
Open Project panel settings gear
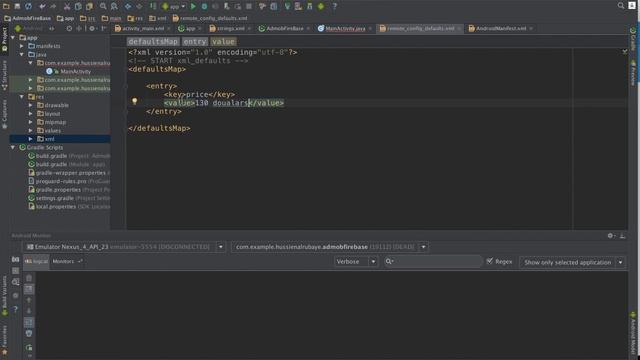click(x=92, y=29)
